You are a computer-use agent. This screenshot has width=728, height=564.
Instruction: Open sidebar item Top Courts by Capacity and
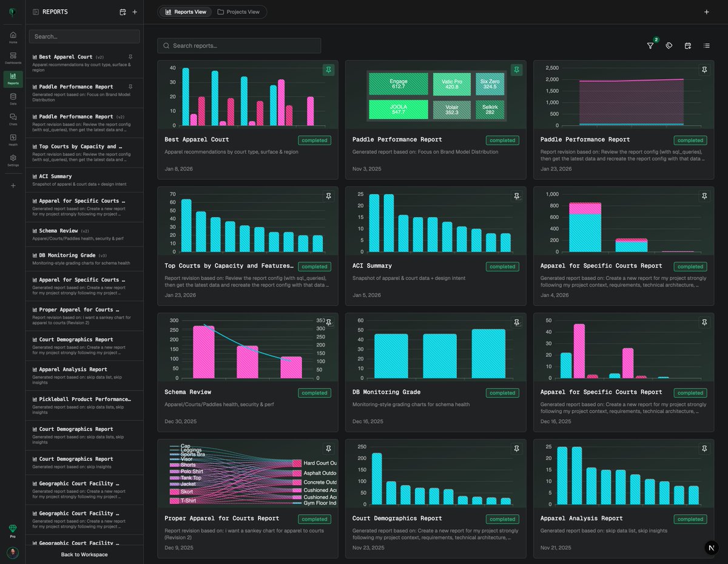(84, 152)
